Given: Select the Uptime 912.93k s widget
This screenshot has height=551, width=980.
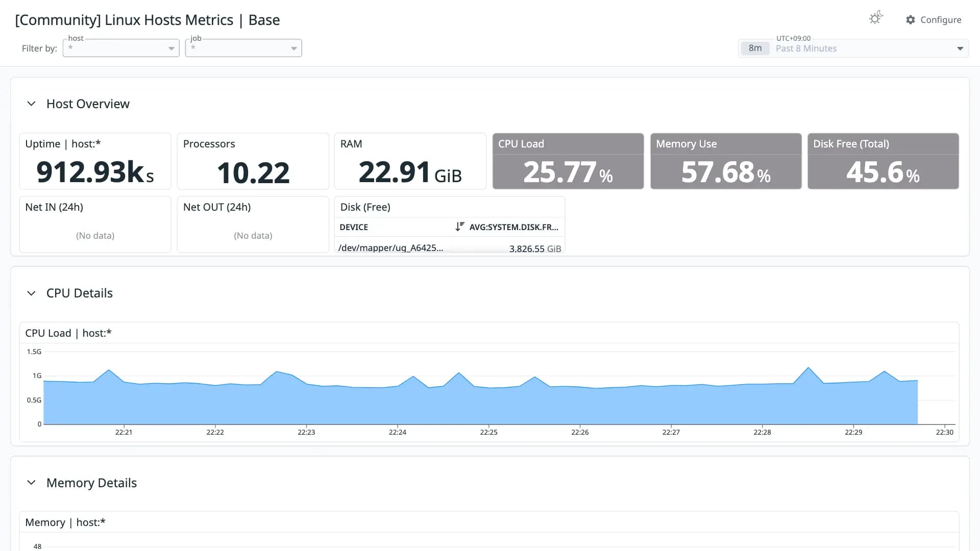Looking at the screenshot, I should [95, 161].
